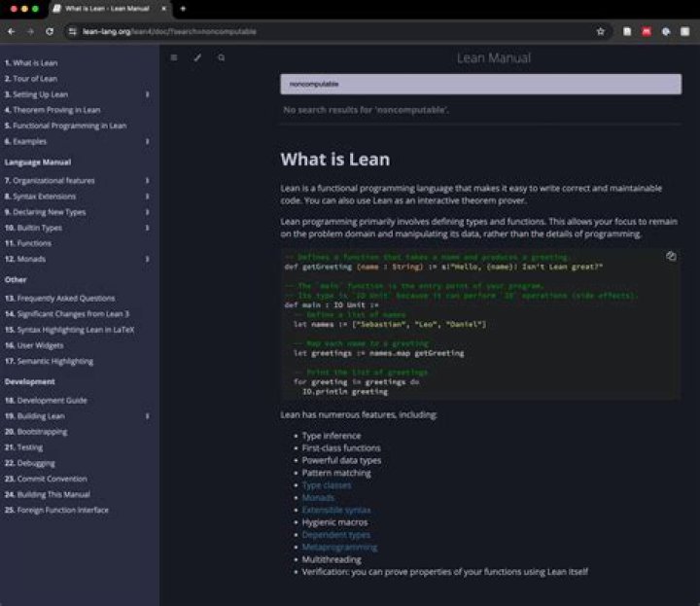Open the Debugging chapter
Screen dimensions: 700x606
[30, 463]
